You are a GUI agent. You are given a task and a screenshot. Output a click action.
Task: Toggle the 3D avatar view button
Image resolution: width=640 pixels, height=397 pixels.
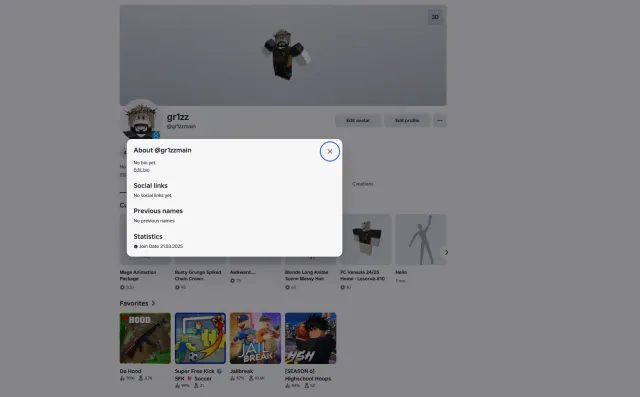click(435, 17)
